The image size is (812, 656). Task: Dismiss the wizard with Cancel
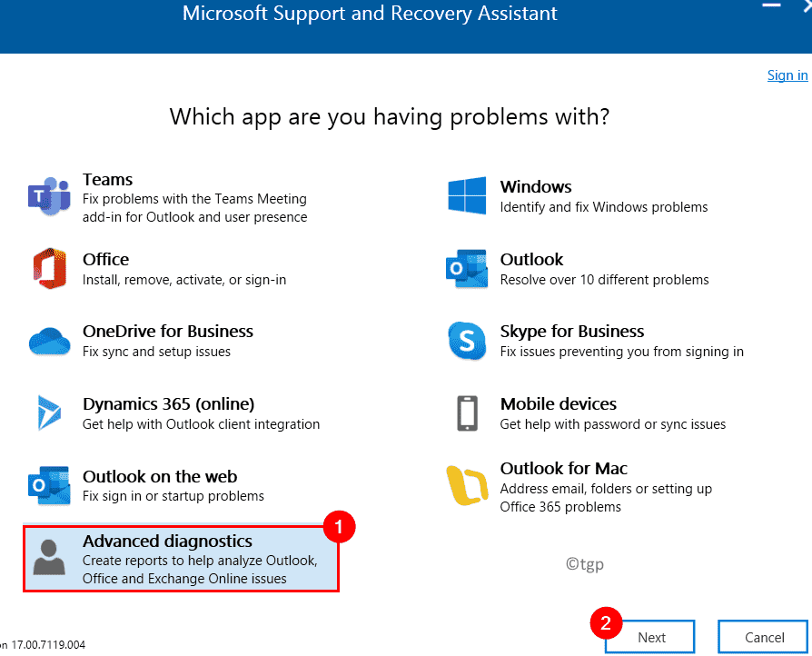(763, 637)
